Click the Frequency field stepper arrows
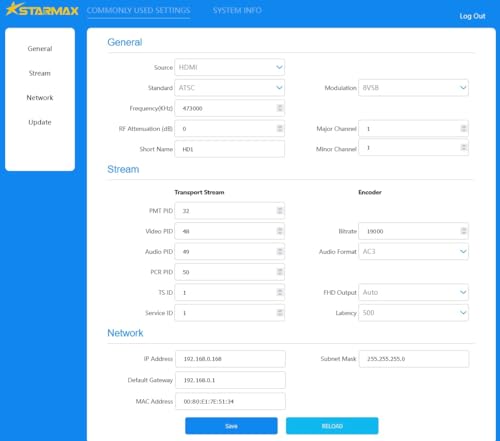The height and width of the screenshot is (441, 500). tap(280, 108)
